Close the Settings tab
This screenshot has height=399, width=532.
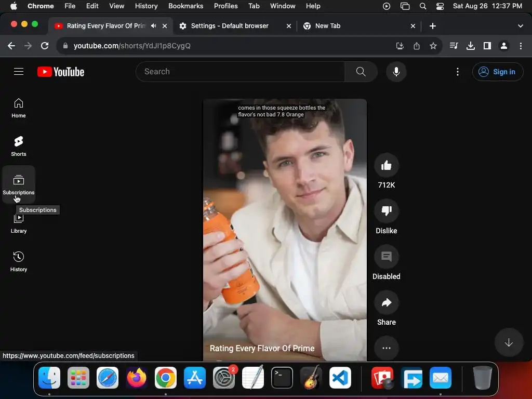[289, 26]
